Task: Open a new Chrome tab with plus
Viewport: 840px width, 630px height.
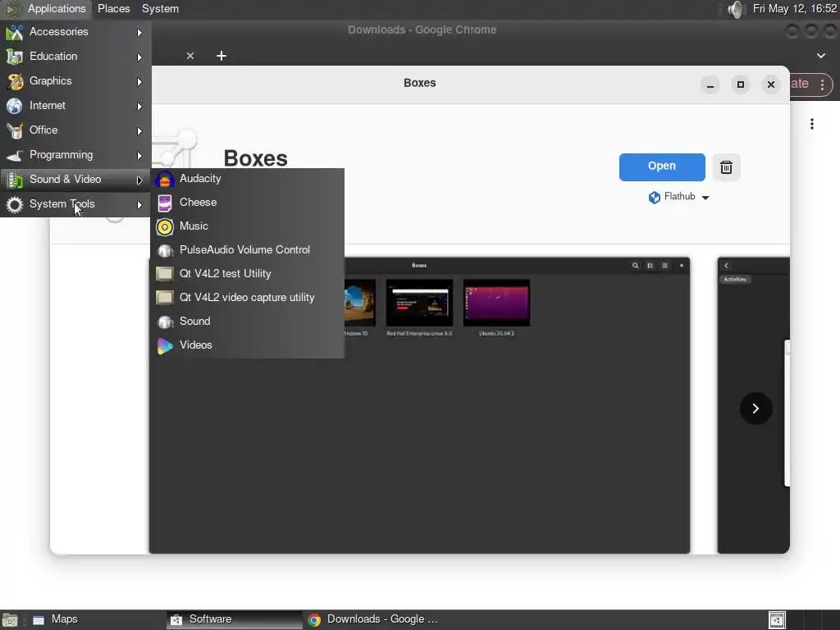Action: pyautogui.click(x=221, y=56)
